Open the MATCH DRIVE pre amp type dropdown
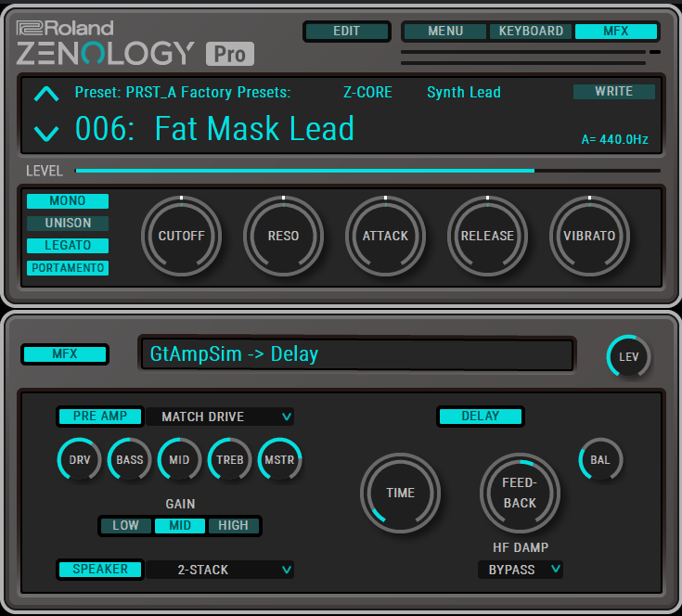Screen dimensions: 682x616 pyautogui.click(x=220, y=417)
